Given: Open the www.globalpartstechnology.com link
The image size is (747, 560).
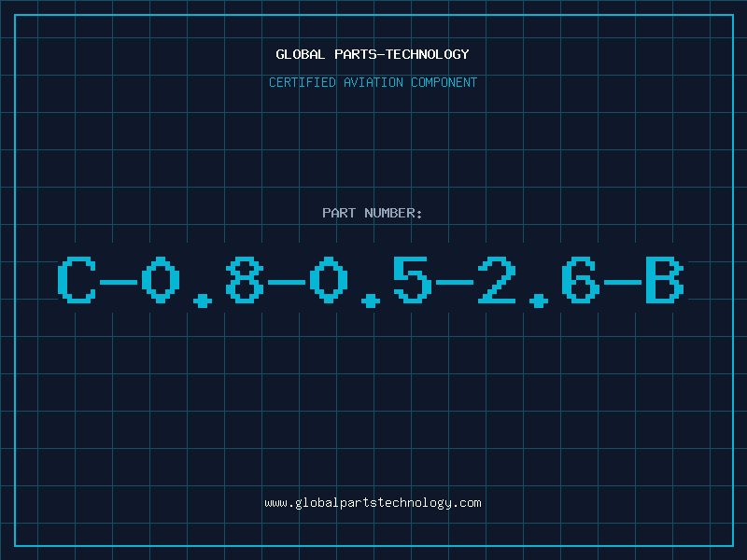Looking at the screenshot, I should [373, 503].
